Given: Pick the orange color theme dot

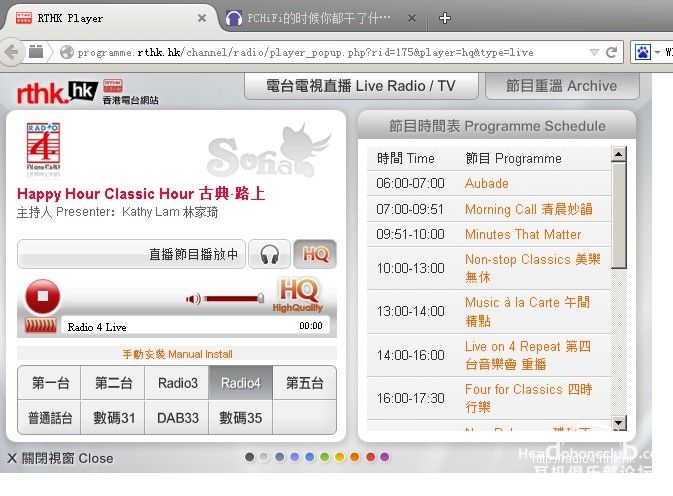Looking at the screenshot, I should [355, 457].
